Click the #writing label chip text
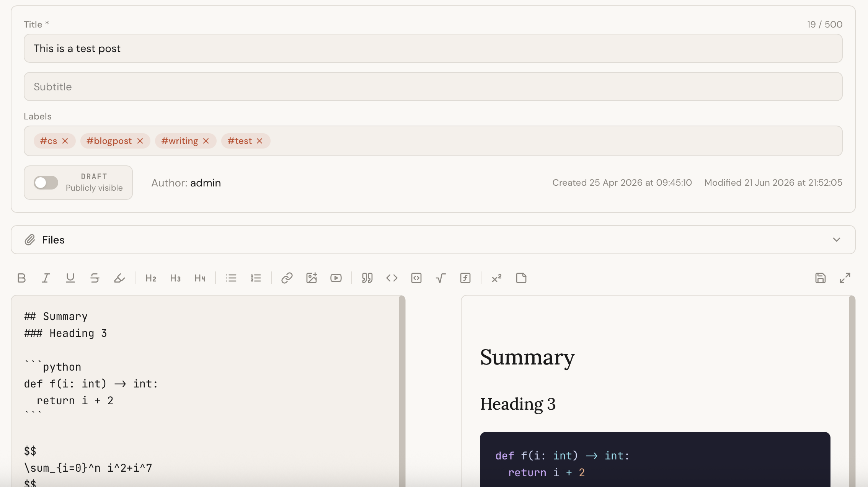Screen dimensions: 868x487 [x=179, y=141]
